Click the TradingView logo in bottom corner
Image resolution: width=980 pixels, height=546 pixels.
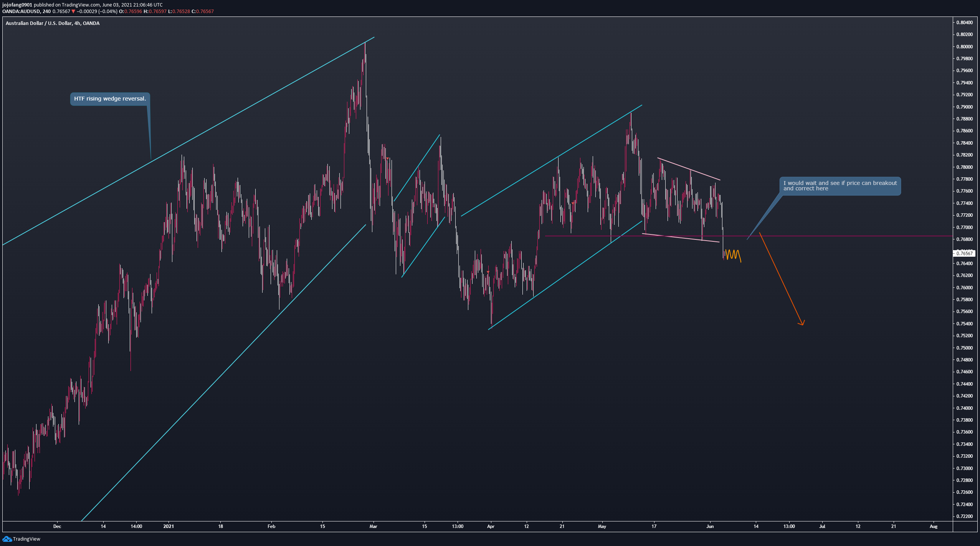pos(21,539)
